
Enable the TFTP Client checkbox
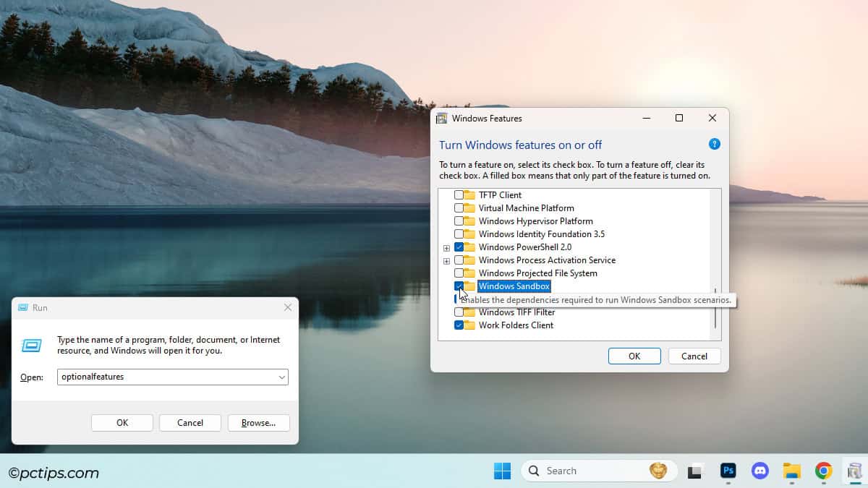click(459, 195)
